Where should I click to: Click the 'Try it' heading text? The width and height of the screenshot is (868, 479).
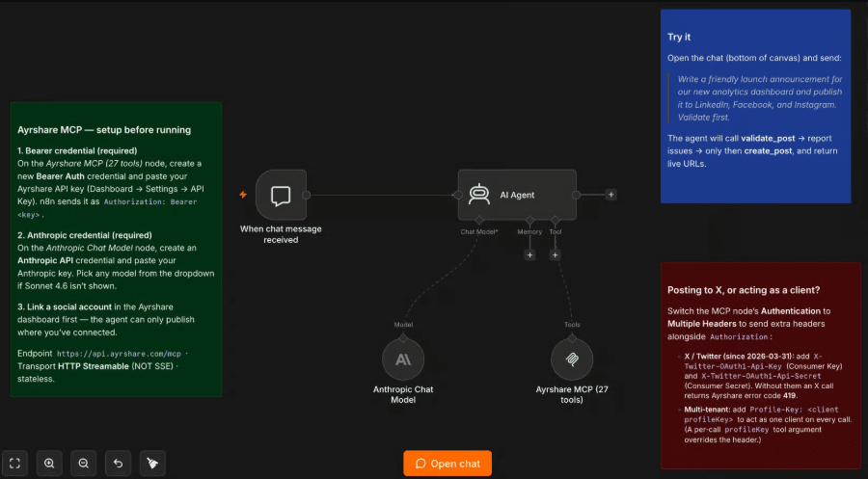(x=679, y=37)
